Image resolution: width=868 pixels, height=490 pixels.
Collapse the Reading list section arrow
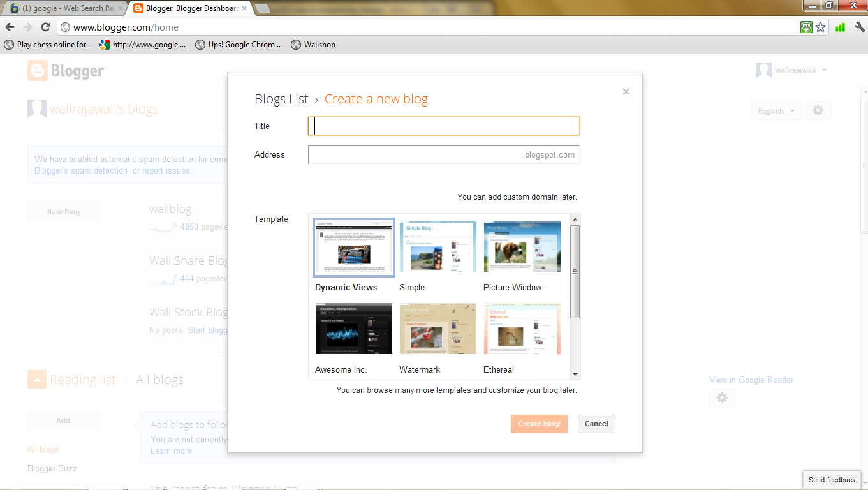click(36, 379)
